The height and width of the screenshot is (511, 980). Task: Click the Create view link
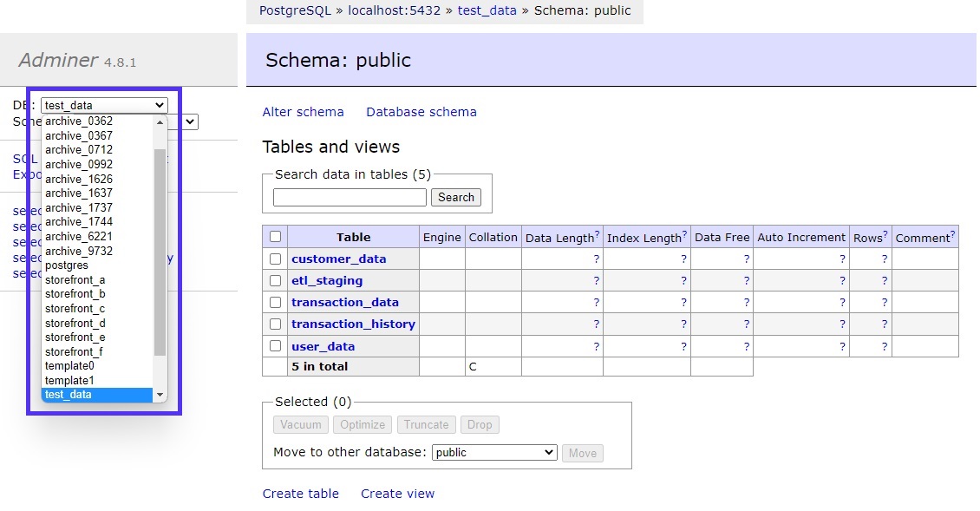pyautogui.click(x=397, y=494)
